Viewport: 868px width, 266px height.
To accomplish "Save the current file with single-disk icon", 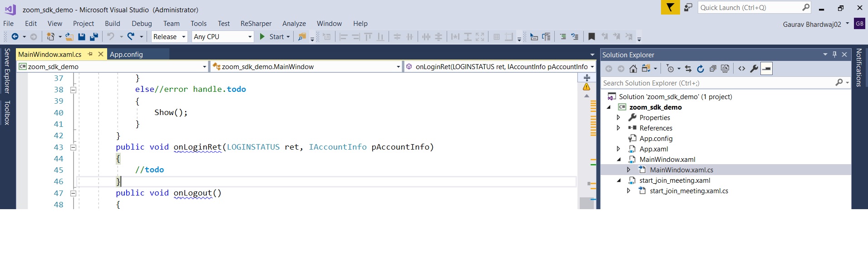I will pos(82,37).
